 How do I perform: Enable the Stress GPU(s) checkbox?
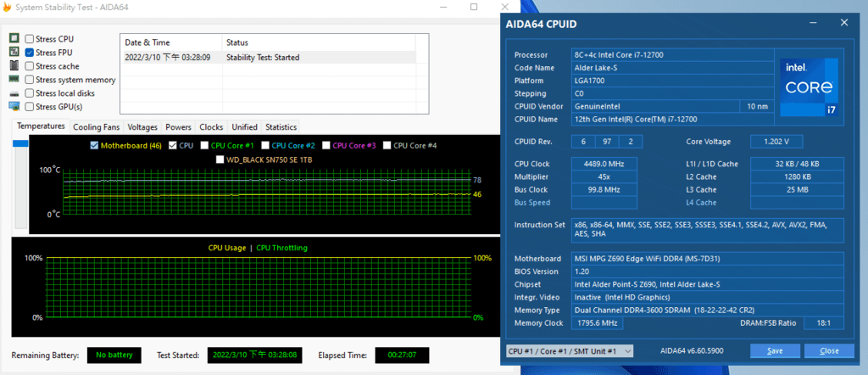30,107
